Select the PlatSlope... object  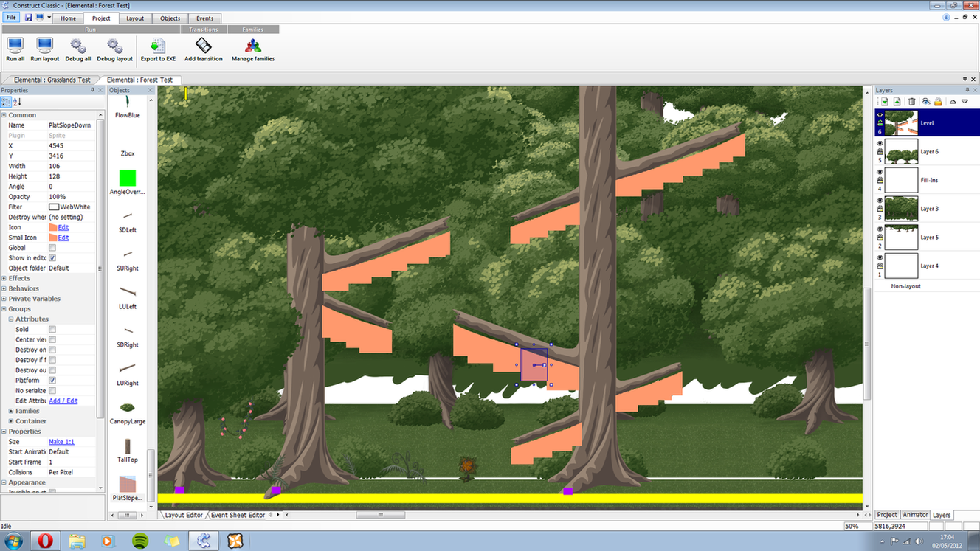(x=128, y=488)
